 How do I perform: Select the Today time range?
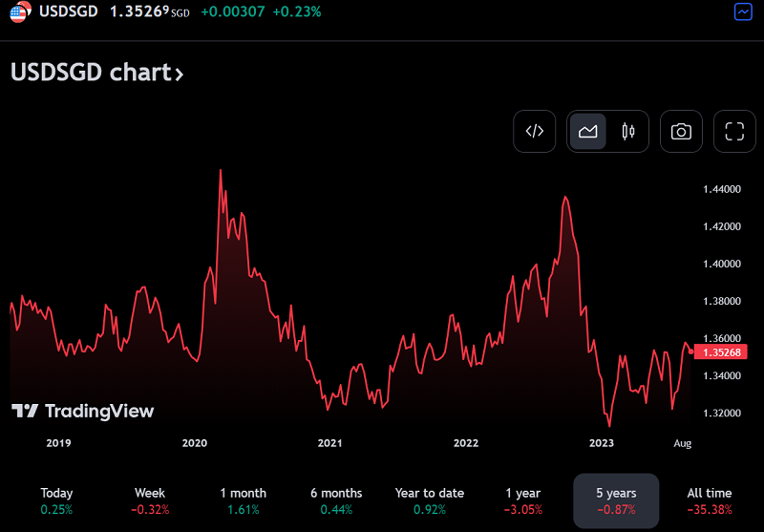56,500
